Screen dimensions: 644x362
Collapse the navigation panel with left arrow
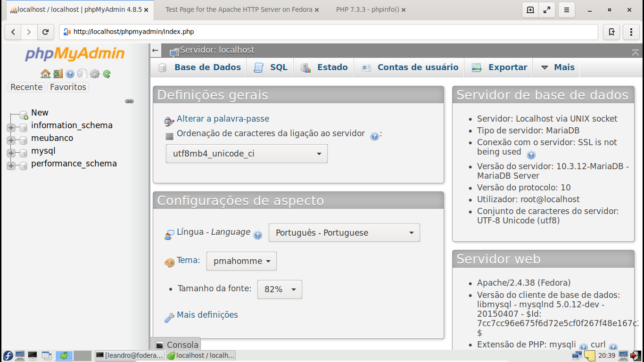click(155, 50)
